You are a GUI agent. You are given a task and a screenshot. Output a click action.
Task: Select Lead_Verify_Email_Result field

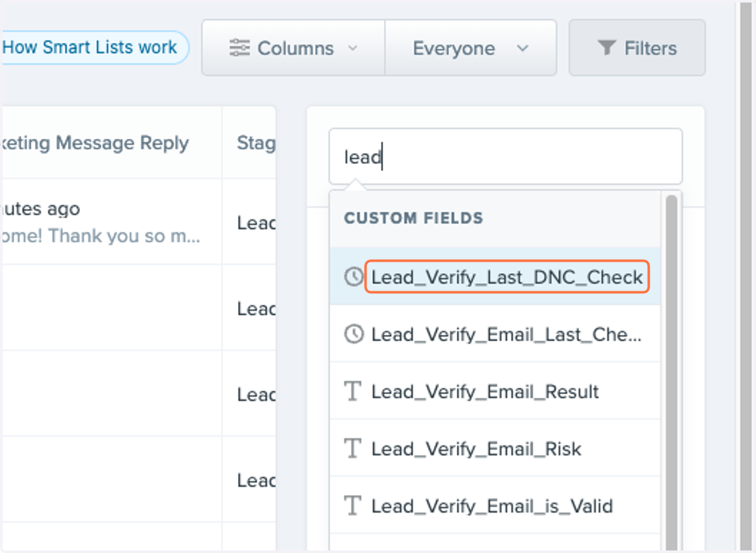point(495,392)
